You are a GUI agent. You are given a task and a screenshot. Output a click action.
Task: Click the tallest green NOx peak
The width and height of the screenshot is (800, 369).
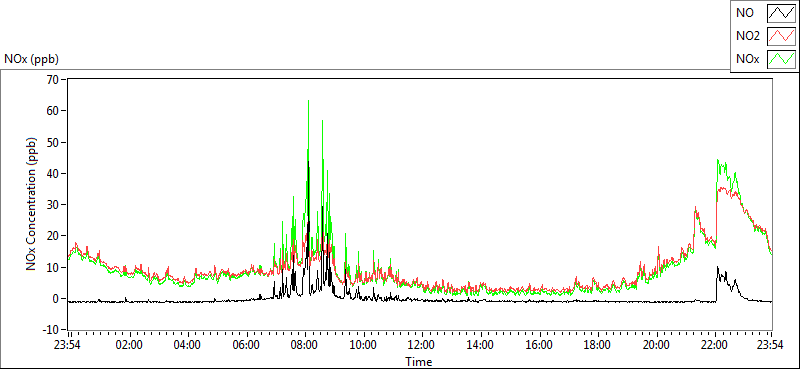308,102
